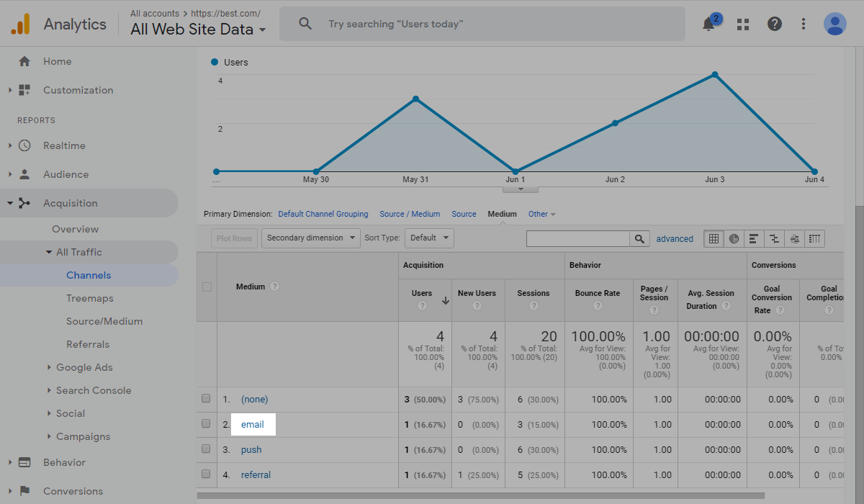Open the Google apps grid icon
The width and height of the screenshot is (864, 504).
coord(742,24)
